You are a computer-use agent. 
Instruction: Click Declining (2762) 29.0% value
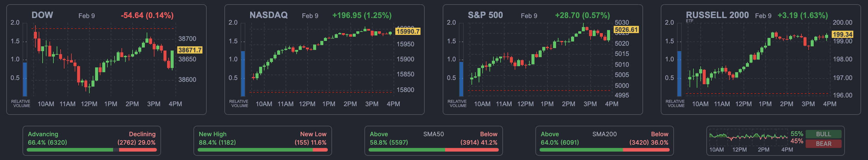tap(136, 143)
